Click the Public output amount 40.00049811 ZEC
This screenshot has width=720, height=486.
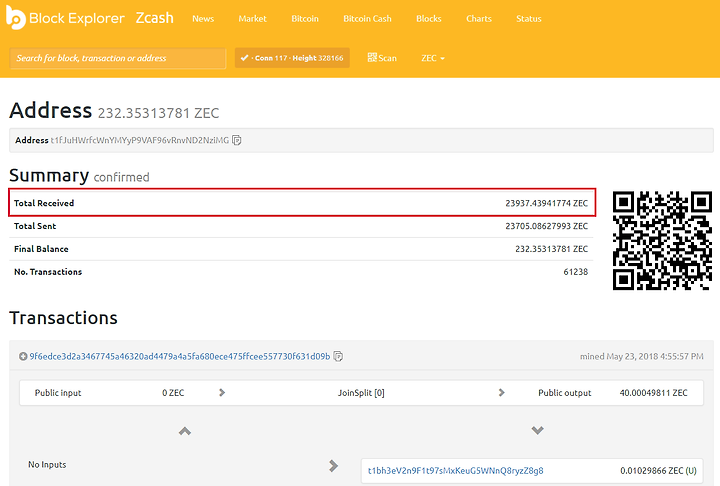point(653,393)
